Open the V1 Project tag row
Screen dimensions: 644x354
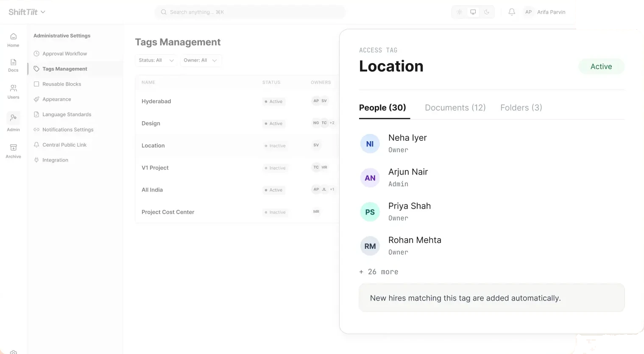237,168
